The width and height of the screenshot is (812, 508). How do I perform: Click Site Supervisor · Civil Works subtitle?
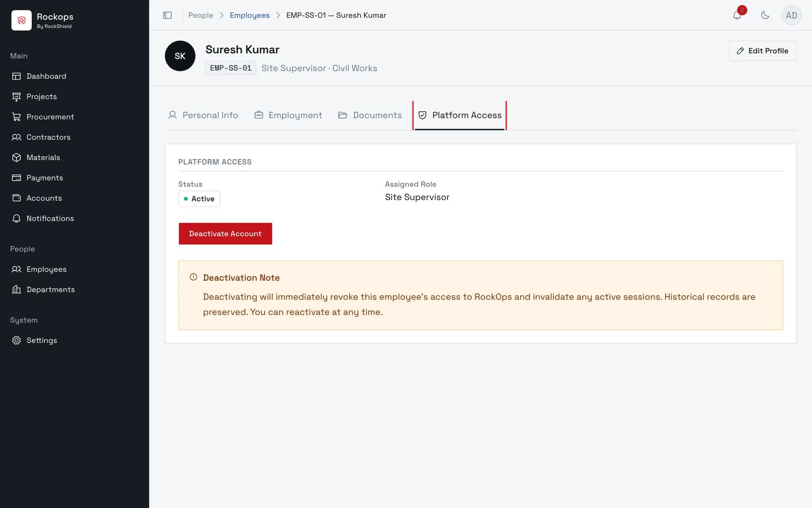click(319, 68)
